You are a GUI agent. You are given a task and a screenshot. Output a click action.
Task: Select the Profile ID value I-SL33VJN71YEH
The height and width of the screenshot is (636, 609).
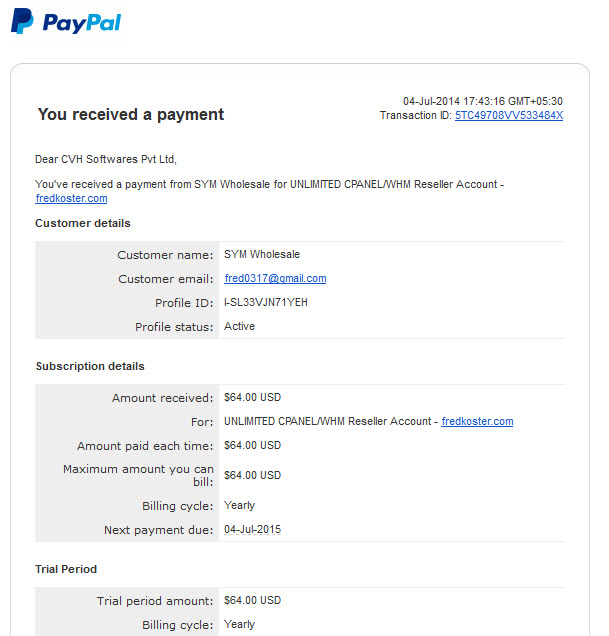coord(266,302)
